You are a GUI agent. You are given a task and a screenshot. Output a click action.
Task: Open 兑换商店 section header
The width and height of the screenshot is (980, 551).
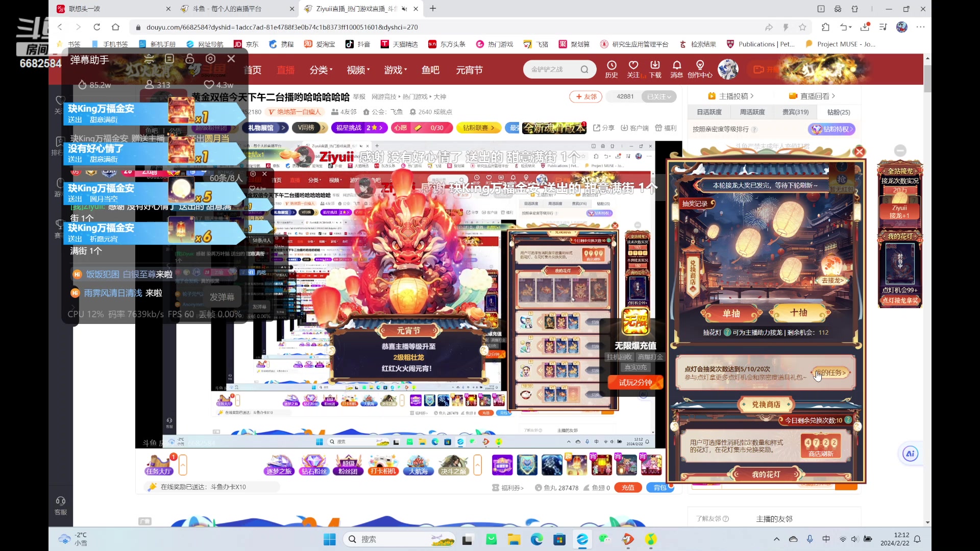pos(766,405)
